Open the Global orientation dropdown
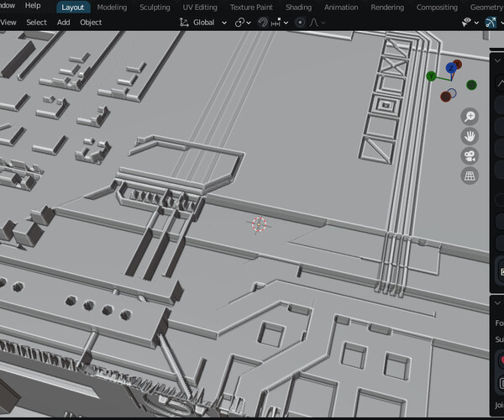Viewport: 504px width, 420px height. (x=209, y=23)
